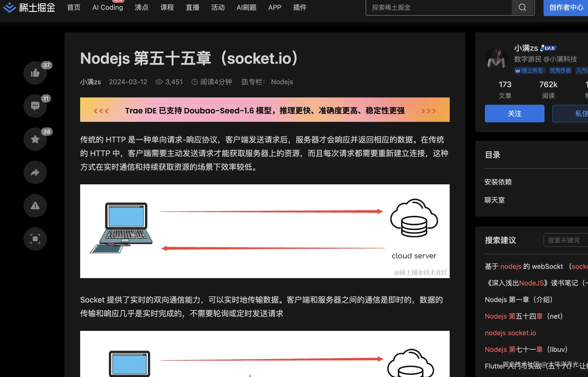This screenshot has width=588, height=377.
Task: Click the 探索稀土掘金 search input field
Action: 438,8
